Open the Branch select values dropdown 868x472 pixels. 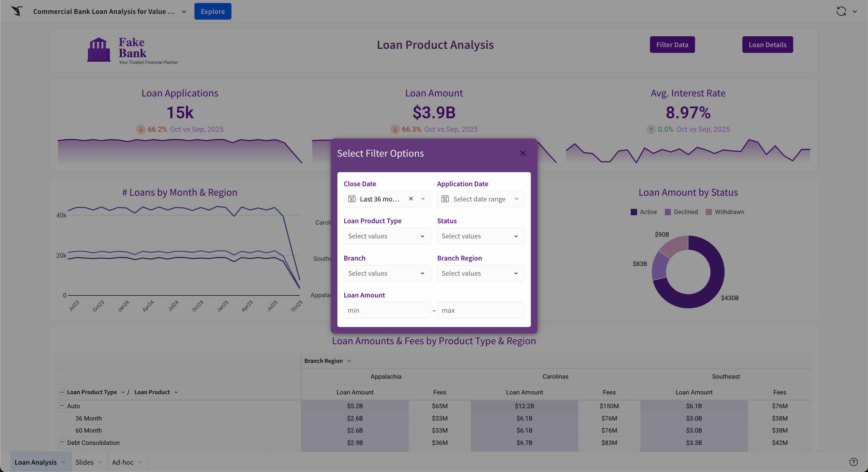pos(387,273)
